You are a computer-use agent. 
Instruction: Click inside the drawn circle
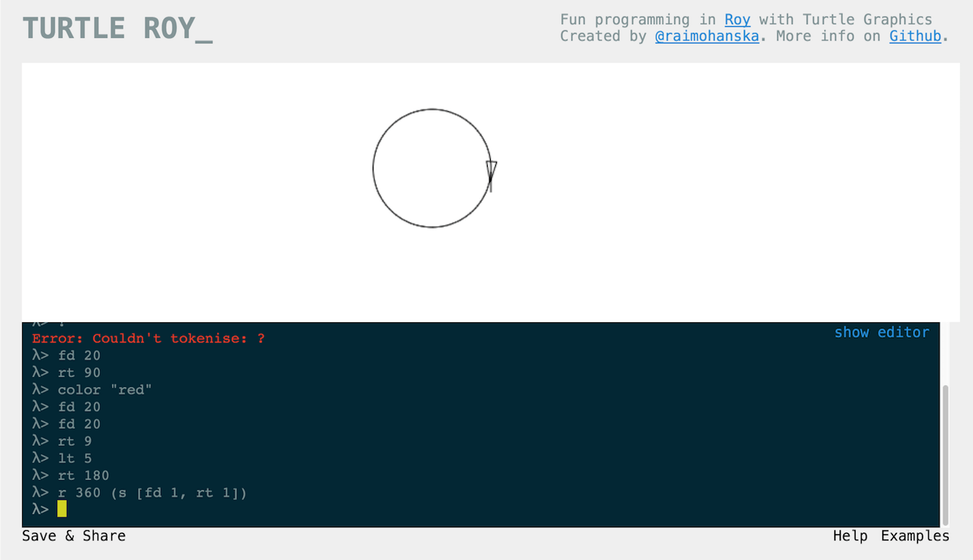(x=431, y=168)
